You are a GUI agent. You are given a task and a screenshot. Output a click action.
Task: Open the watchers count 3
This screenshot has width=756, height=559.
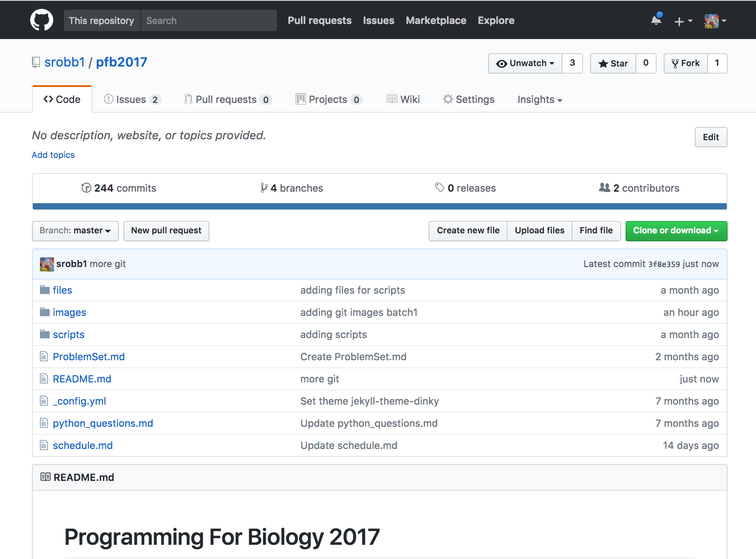coord(572,63)
